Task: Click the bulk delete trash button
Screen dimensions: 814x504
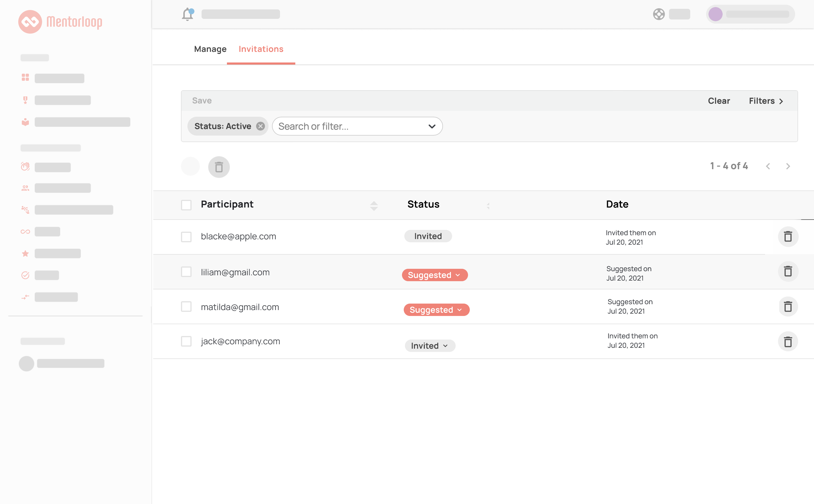Action: pos(219,167)
